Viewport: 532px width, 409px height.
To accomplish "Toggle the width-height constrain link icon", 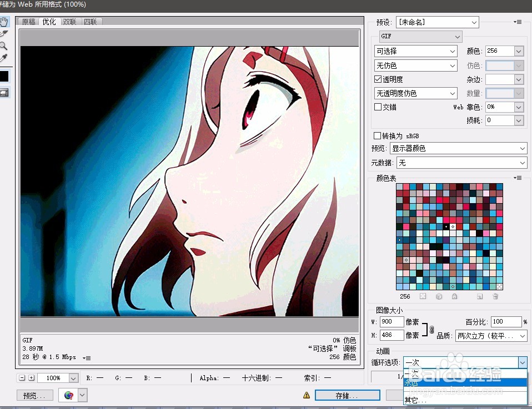I will pyautogui.click(x=431, y=329).
